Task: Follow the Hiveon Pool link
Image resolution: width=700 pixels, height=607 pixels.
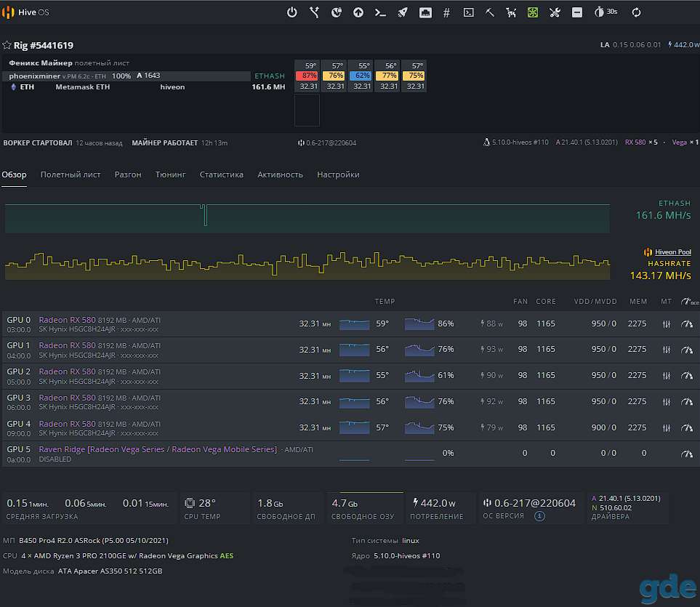Action: pos(673,252)
